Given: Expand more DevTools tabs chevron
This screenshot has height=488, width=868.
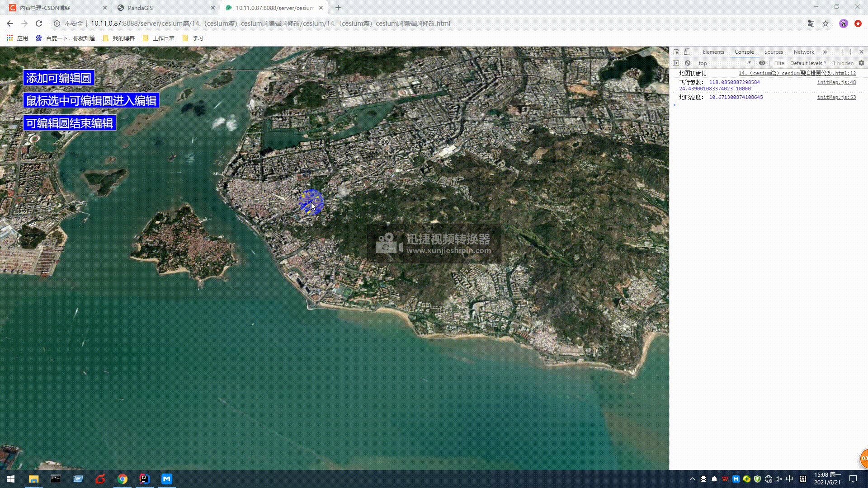Looking at the screenshot, I should 825,52.
